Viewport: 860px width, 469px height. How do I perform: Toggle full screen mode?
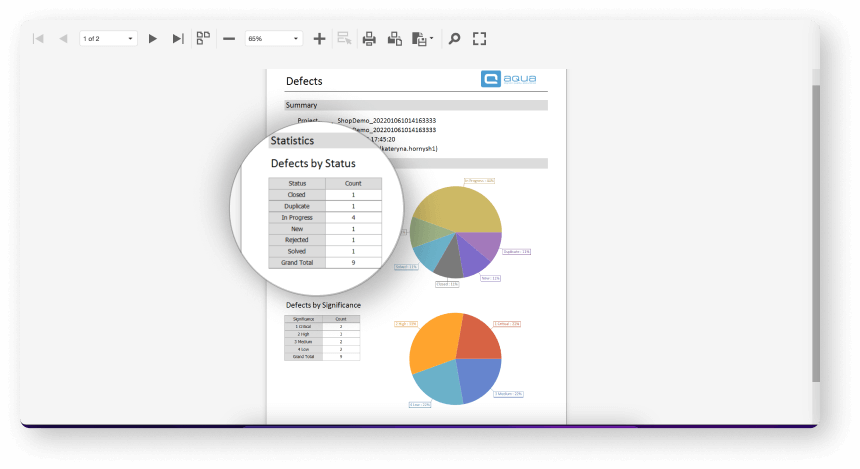coord(479,39)
